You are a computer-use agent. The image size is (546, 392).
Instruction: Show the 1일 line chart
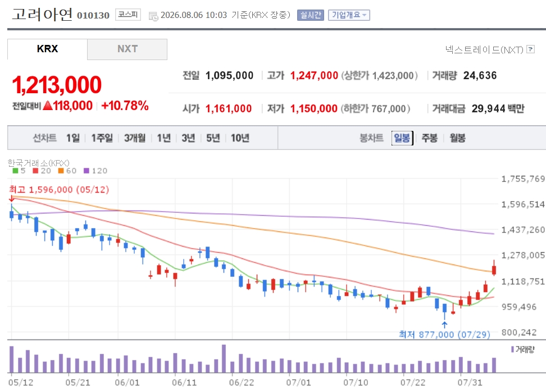[x=73, y=138]
